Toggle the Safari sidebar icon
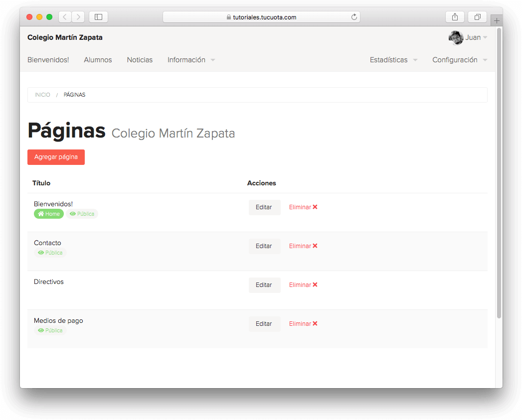Image resolution: width=522 pixels, height=420 pixels. pos(98,17)
